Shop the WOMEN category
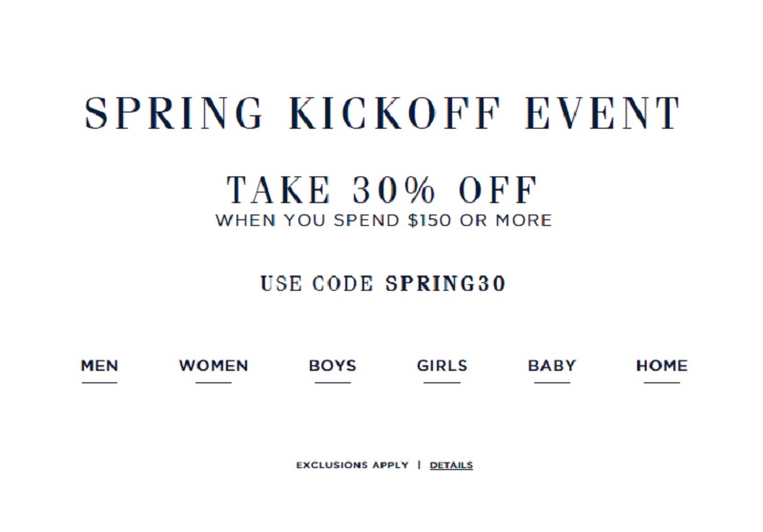This screenshot has height=532, width=763. click(214, 366)
